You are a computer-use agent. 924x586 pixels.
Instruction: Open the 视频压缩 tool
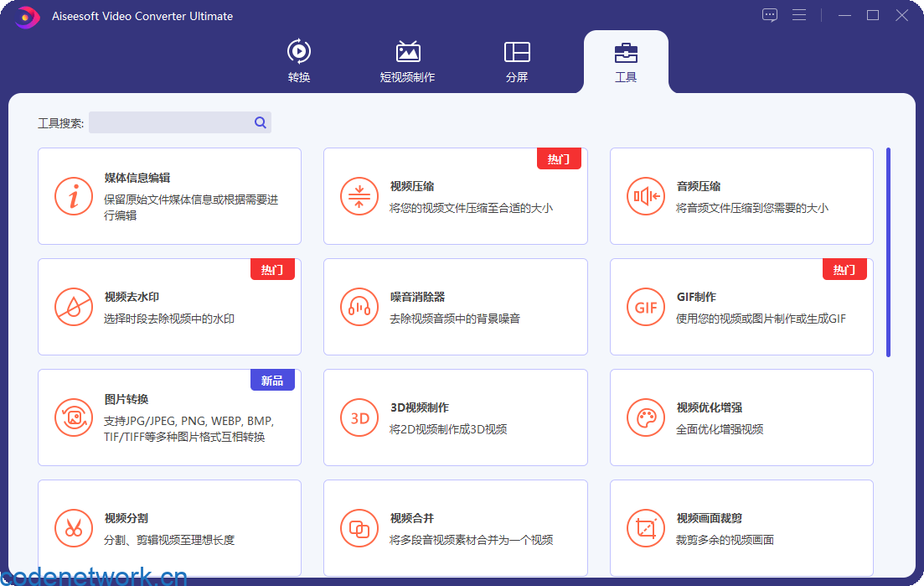click(x=455, y=196)
